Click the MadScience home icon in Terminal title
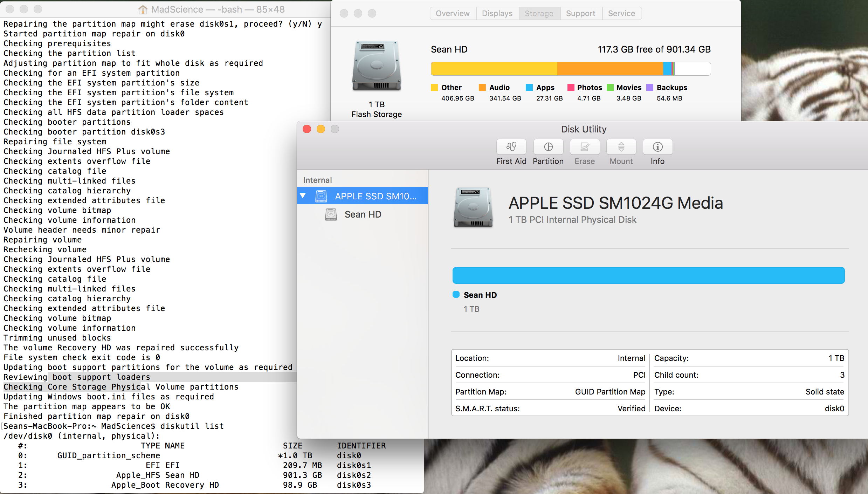 click(143, 9)
